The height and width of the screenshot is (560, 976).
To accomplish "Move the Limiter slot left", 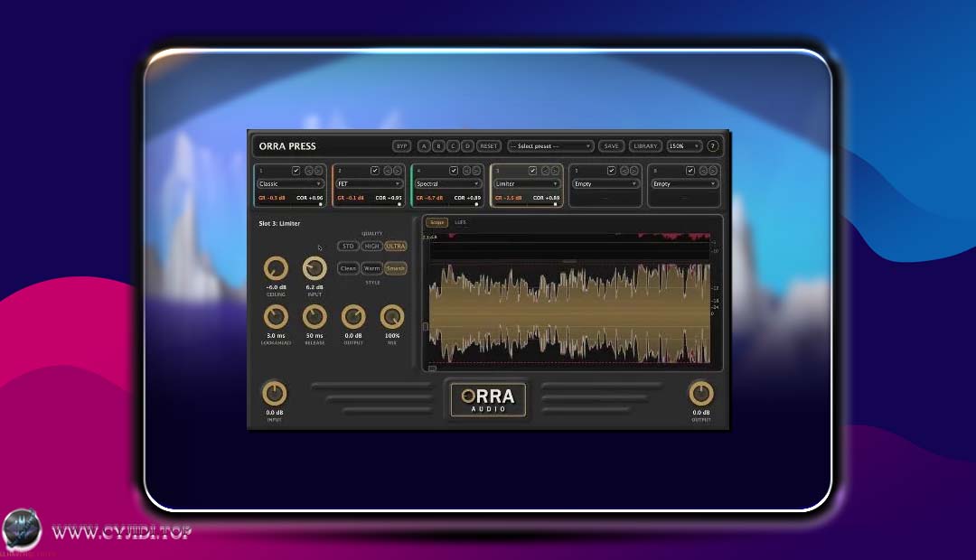I will [546, 171].
